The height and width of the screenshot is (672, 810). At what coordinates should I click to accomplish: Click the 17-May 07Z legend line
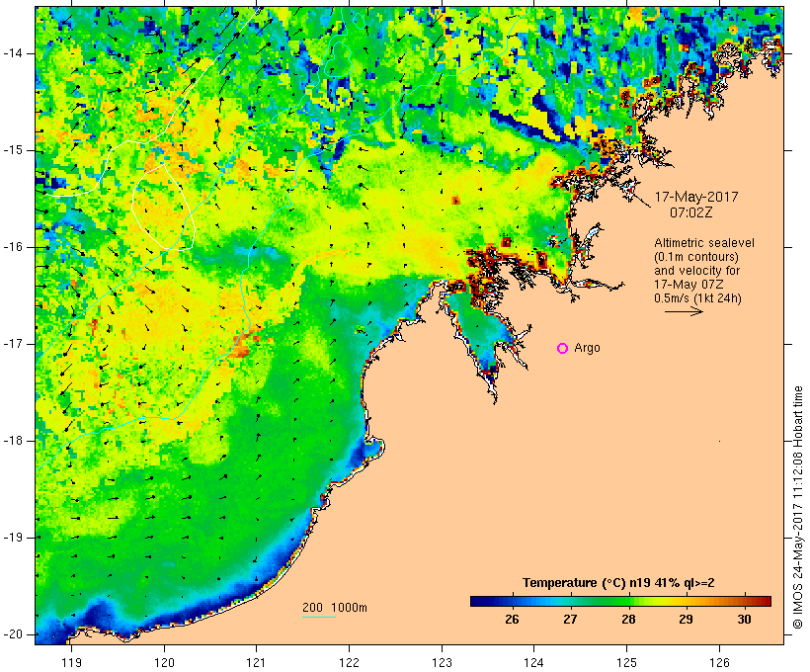pyautogui.click(x=688, y=285)
